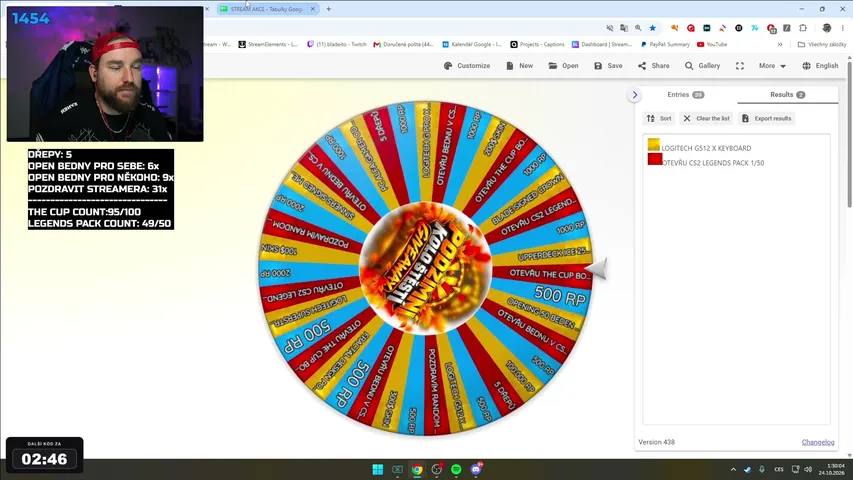Screen dimensions: 853x480
Task: Open the Všechny záložky bookmarks folder
Action: pyautogui.click(x=821, y=45)
